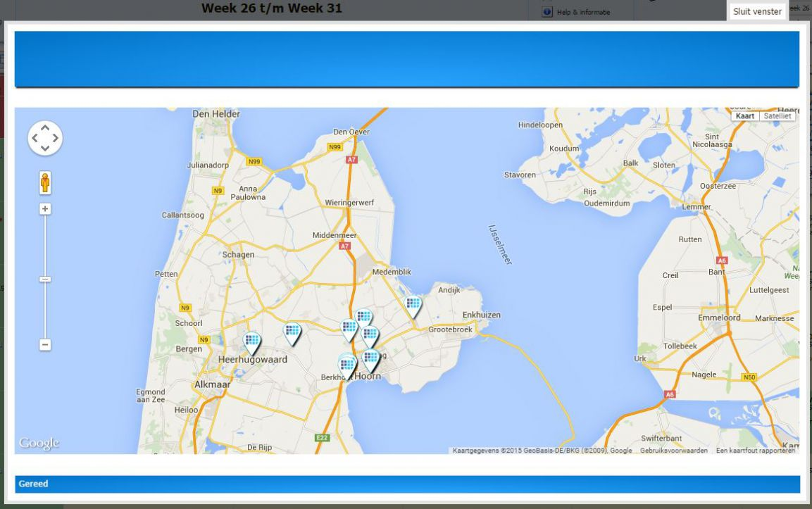Click the Grootebroek town label
The width and height of the screenshot is (812, 509).
coord(450,329)
